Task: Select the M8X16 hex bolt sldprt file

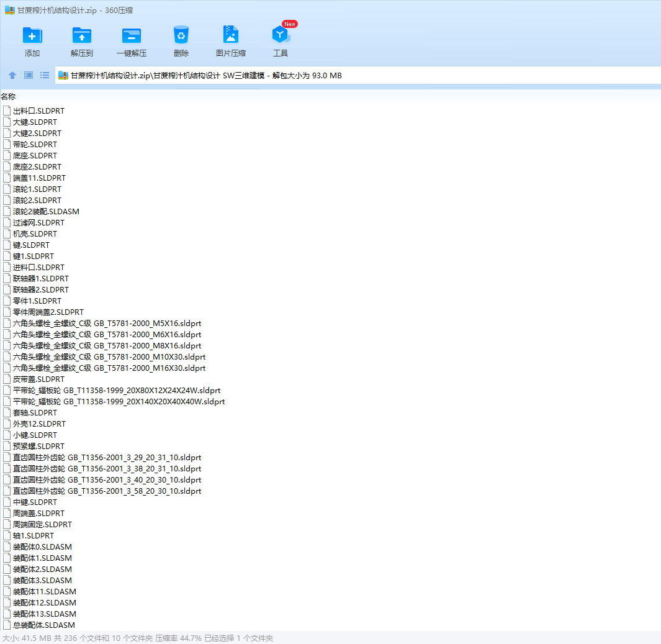Action: click(107, 345)
